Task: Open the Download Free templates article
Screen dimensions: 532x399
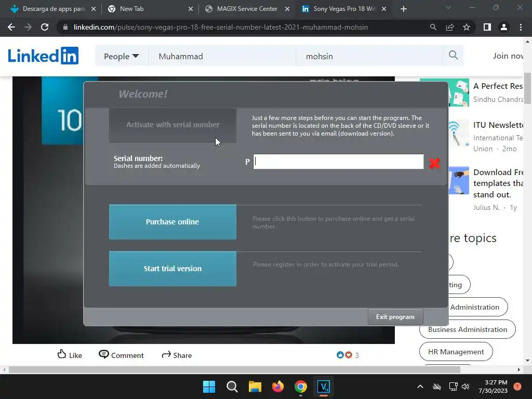Action: (x=498, y=183)
